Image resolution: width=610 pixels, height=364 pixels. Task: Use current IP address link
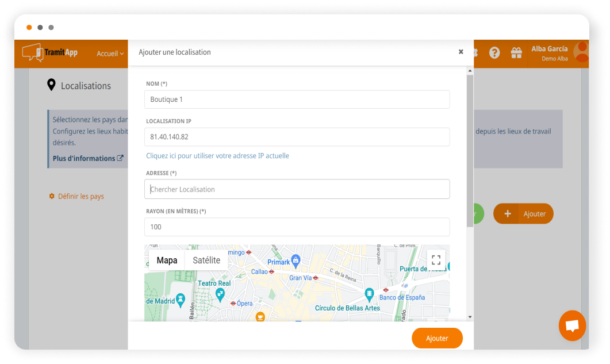217,156
